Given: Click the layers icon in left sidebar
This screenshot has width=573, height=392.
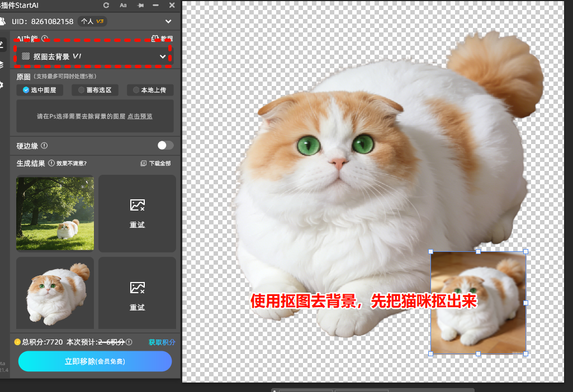Looking at the screenshot, I should (2, 64).
